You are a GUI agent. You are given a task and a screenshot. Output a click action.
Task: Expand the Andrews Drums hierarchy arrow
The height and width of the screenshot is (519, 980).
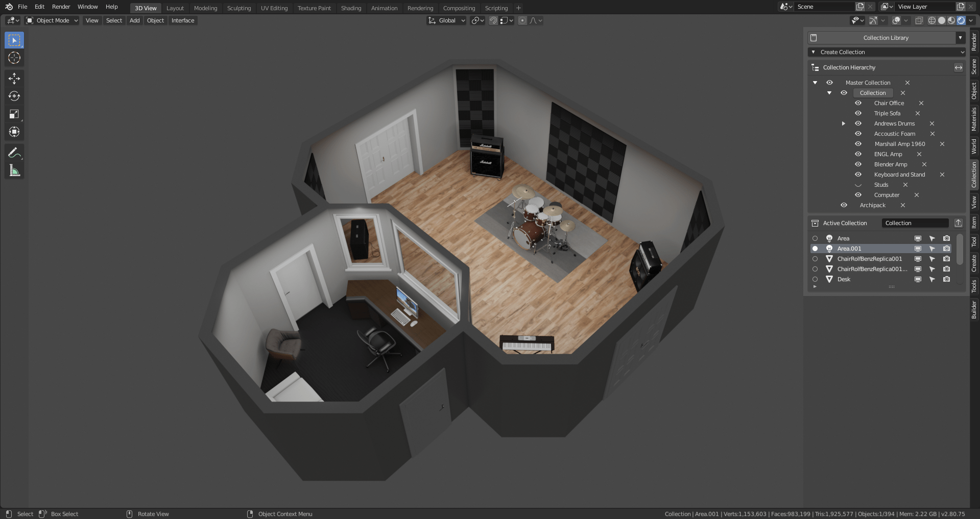click(x=843, y=123)
